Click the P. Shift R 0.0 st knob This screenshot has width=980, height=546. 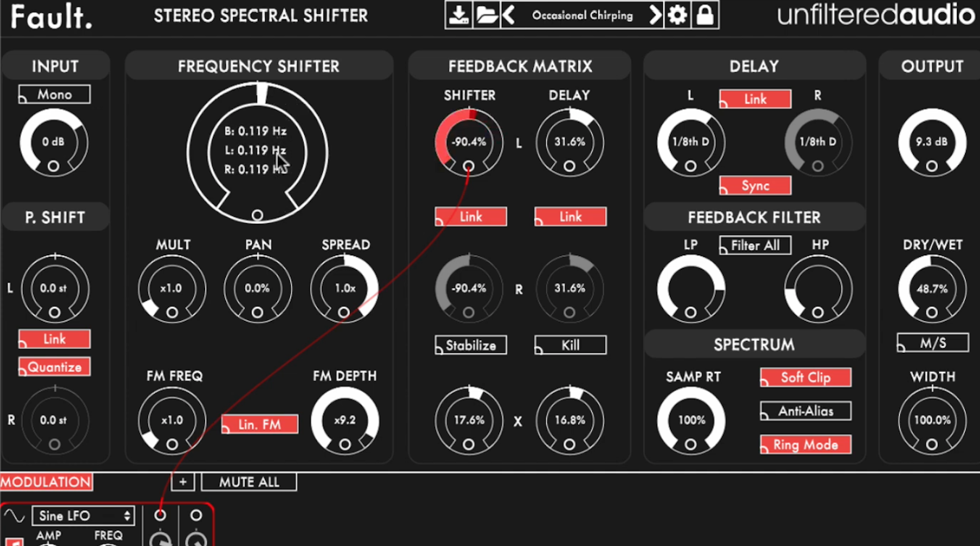(x=54, y=421)
